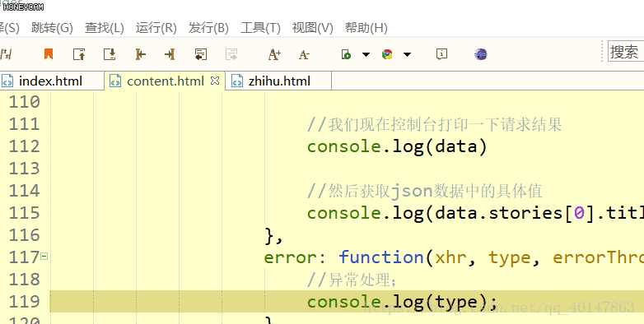The height and width of the screenshot is (324, 644).
Task: Open the 跳转(G) menu
Action: click(52, 28)
